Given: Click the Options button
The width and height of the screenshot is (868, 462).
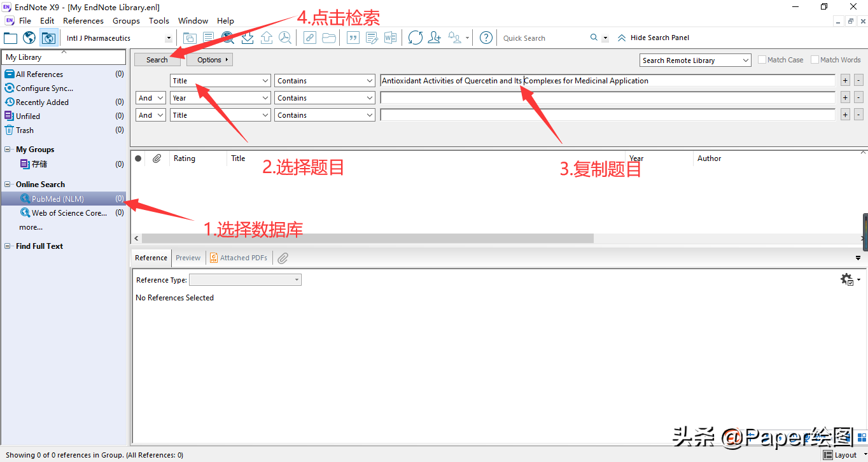Looking at the screenshot, I should click(210, 60).
